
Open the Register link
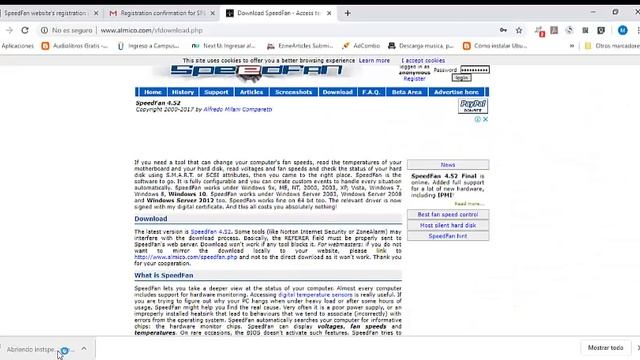coord(414,79)
